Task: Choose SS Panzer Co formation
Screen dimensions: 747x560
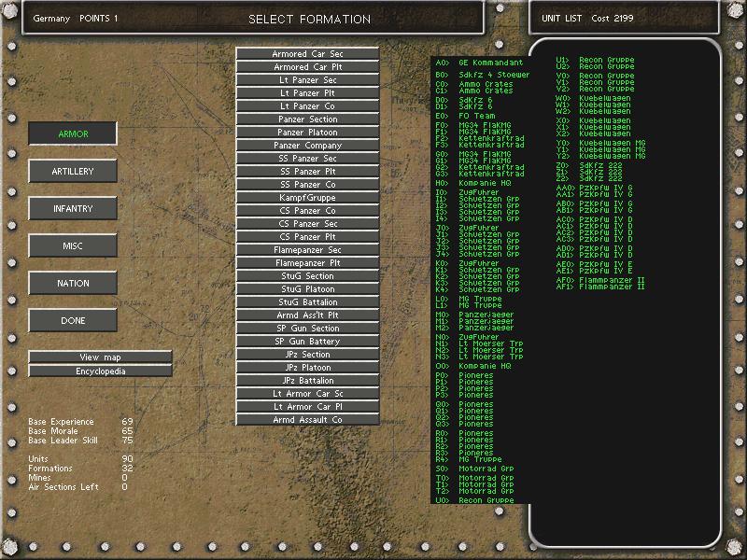Action: (307, 184)
